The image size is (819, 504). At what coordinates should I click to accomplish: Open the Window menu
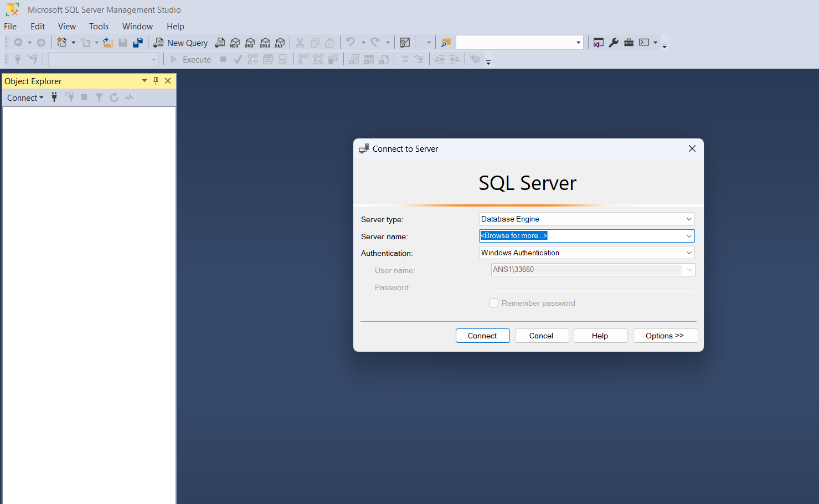[x=137, y=26]
